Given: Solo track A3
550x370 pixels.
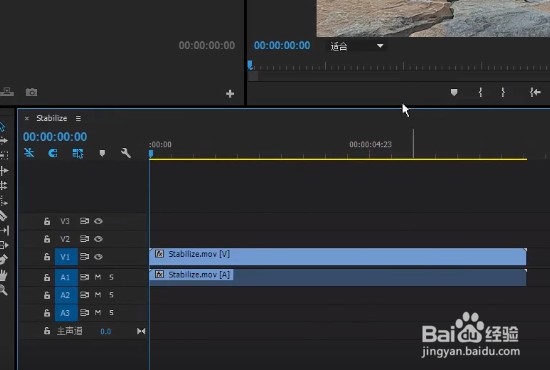Looking at the screenshot, I should point(111,312).
